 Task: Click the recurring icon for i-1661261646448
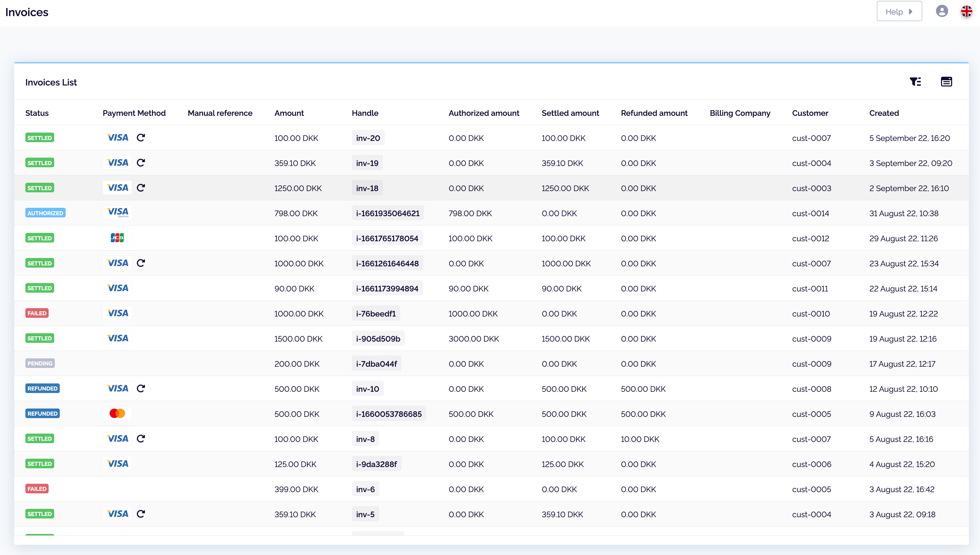coord(141,263)
